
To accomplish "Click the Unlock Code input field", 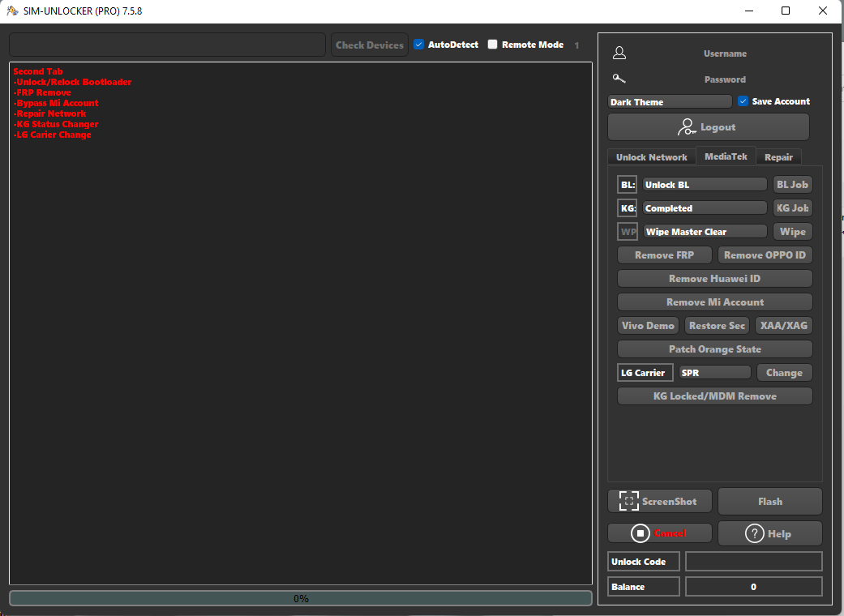I will point(753,562).
